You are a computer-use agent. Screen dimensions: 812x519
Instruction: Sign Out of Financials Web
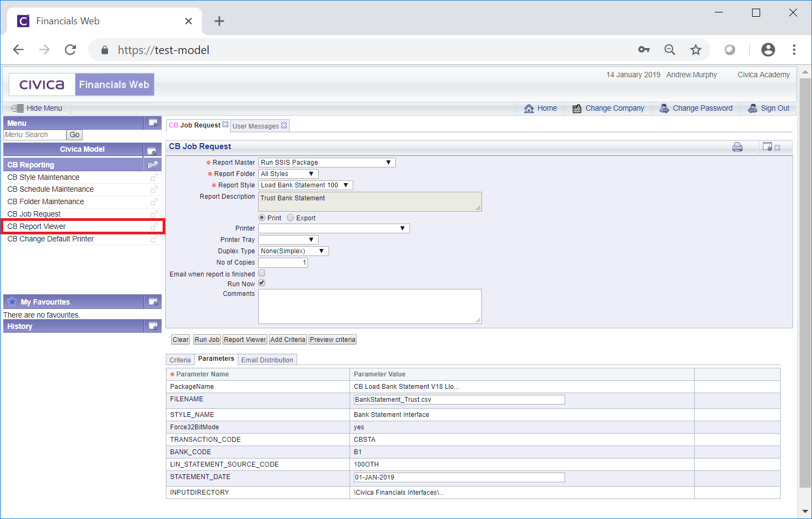tap(769, 108)
